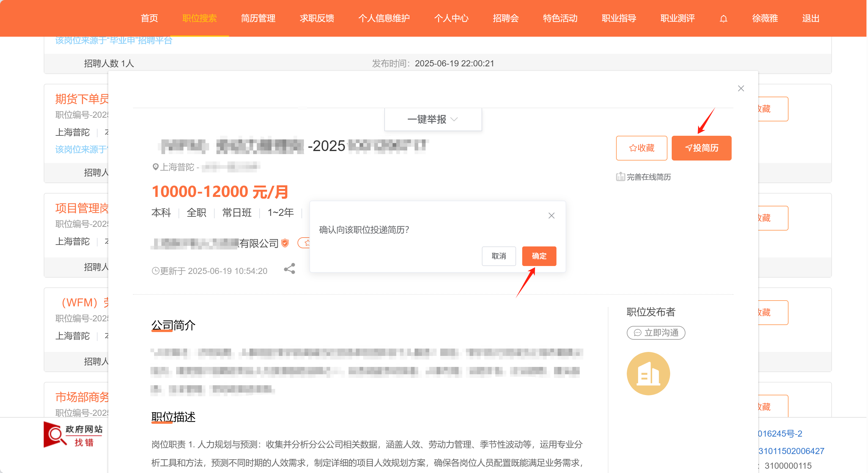Open the 简历管理 menu item
868x473 pixels.
pos(258,19)
